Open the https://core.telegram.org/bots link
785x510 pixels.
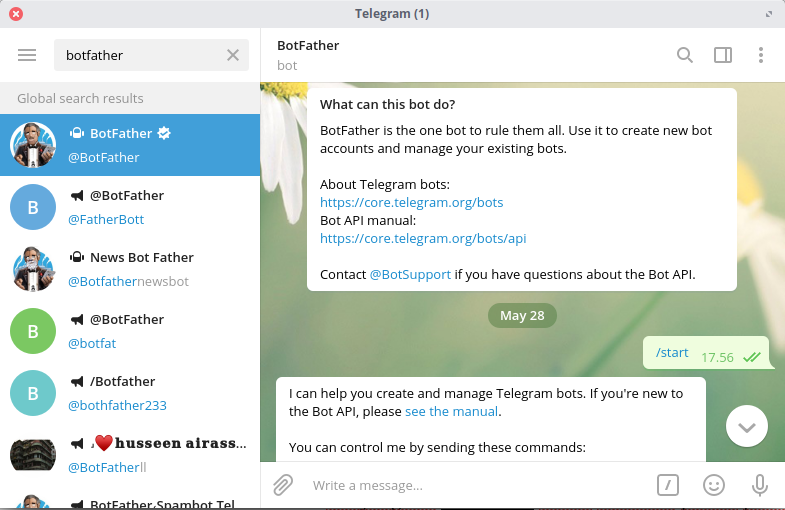click(412, 202)
